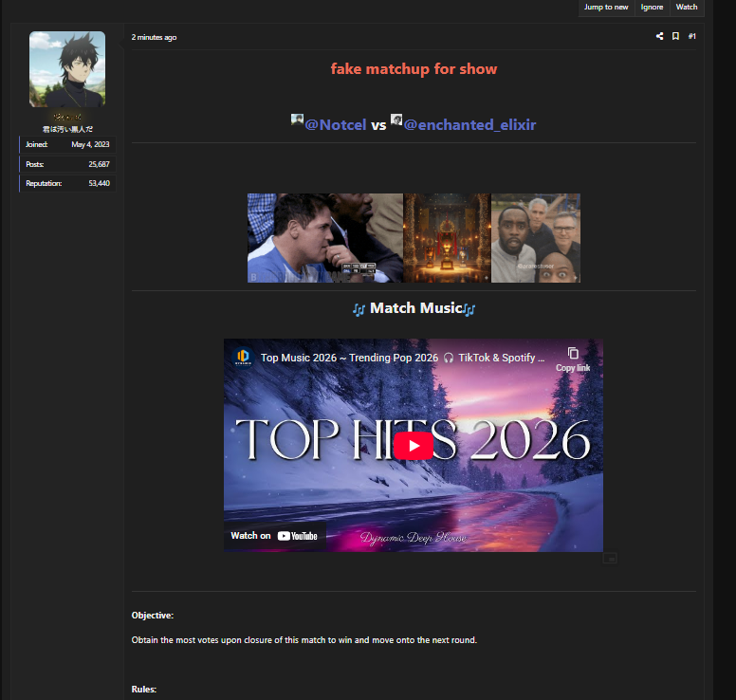Toggle Watch on this thread
The width and height of the screenshot is (736, 700).
[687, 7]
